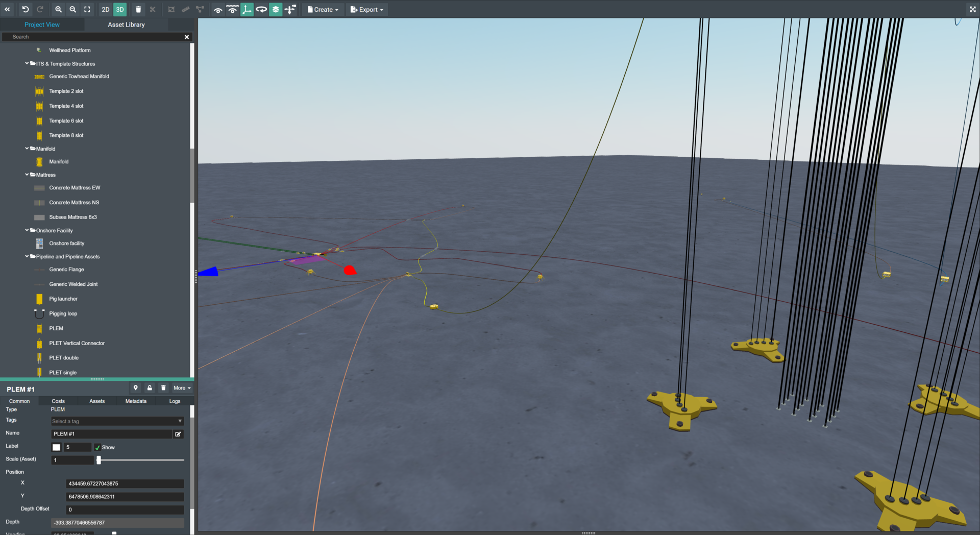Click the location pin icon for PLEM #1
Screen dimensions: 980x535
(x=136, y=388)
